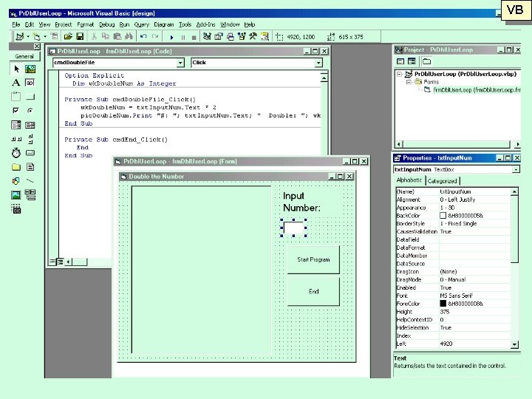Open the Add-Ins menu

tap(205, 24)
